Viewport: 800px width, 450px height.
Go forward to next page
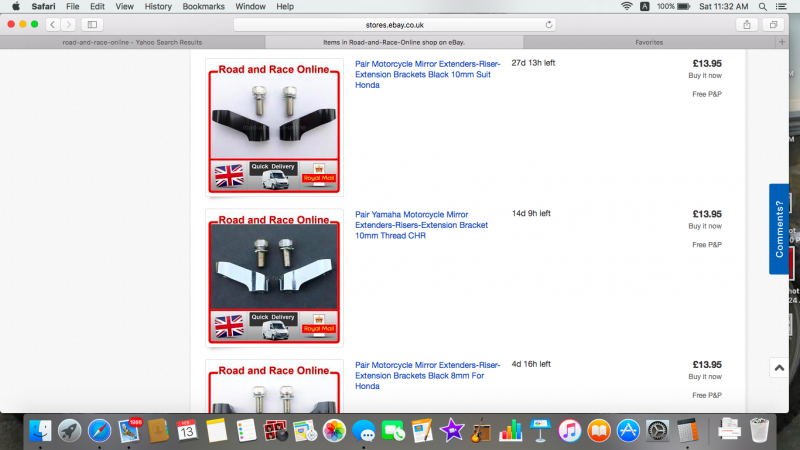click(68, 24)
